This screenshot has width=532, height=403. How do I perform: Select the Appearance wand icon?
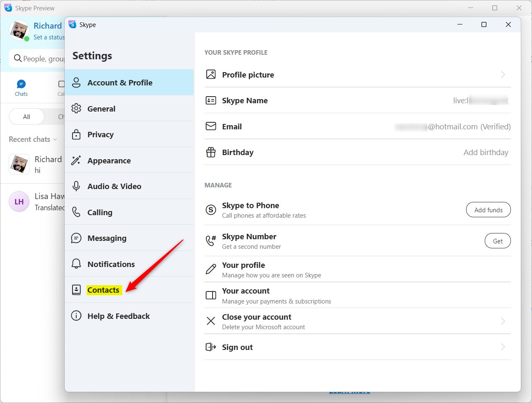coord(76,160)
